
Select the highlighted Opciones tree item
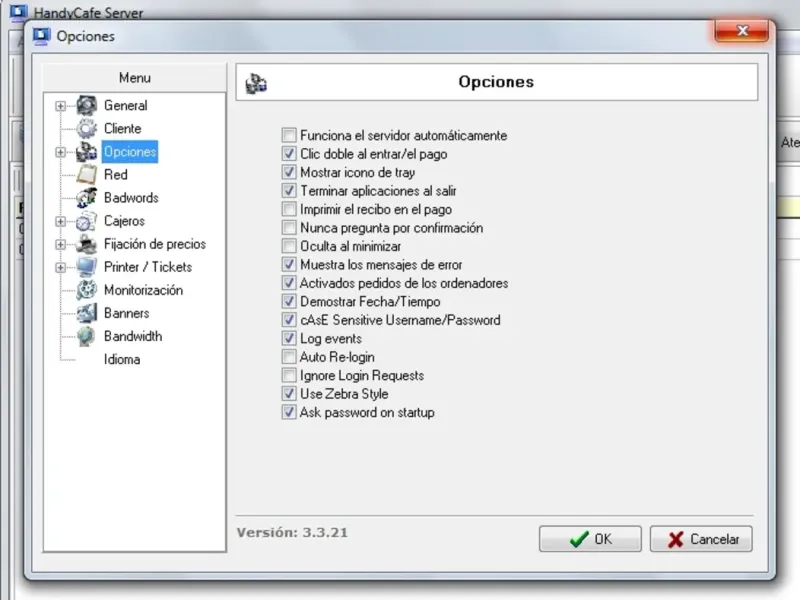coord(130,152)
